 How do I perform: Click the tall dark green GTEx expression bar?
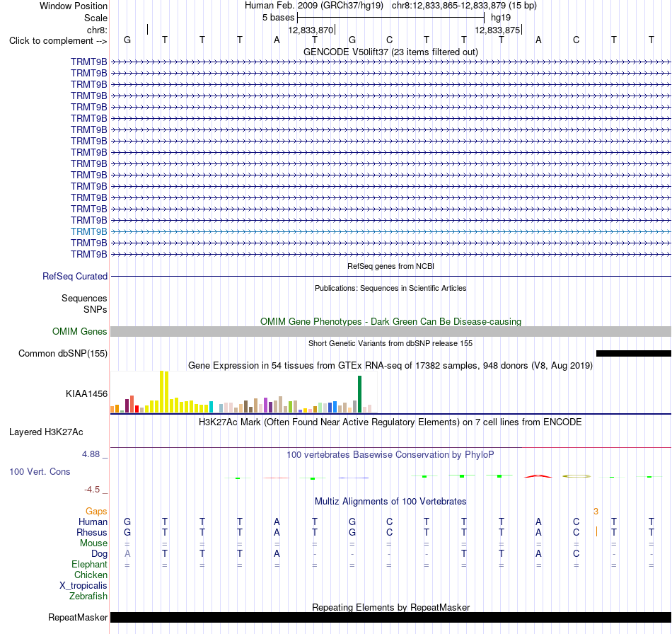(x=359, y=394)
